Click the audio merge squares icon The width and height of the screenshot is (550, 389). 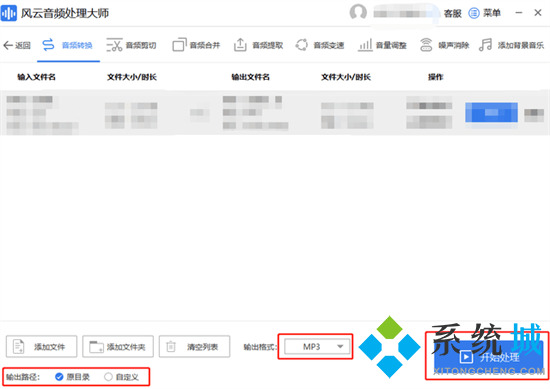click(x=179, y=45)
